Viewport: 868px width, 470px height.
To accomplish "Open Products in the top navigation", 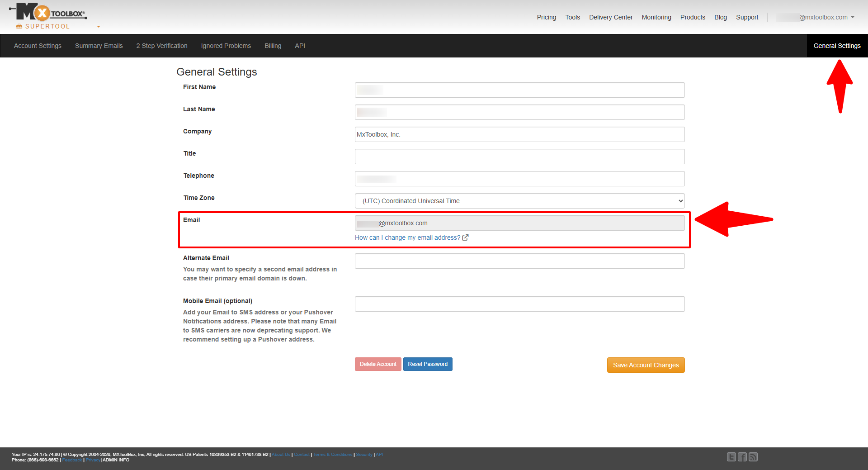I will (693, 17).
